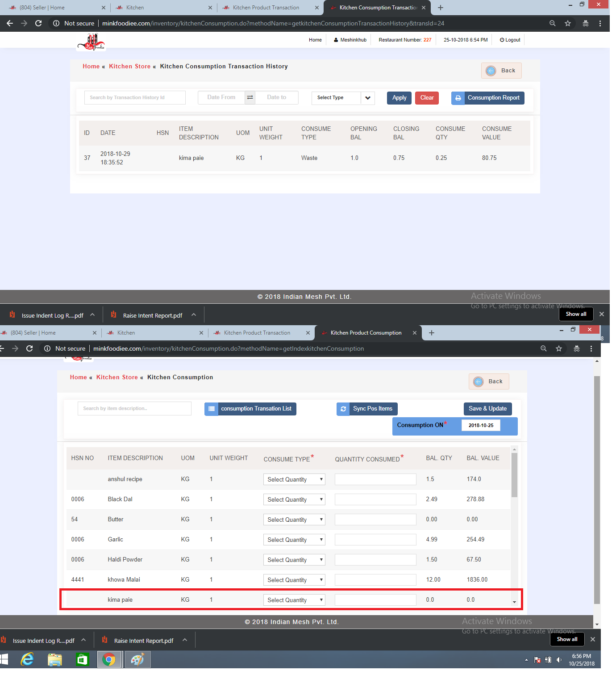Expand options for Issue Indent Log download in Transaction History window
616x679 pixels.
(x=92, y=314)
